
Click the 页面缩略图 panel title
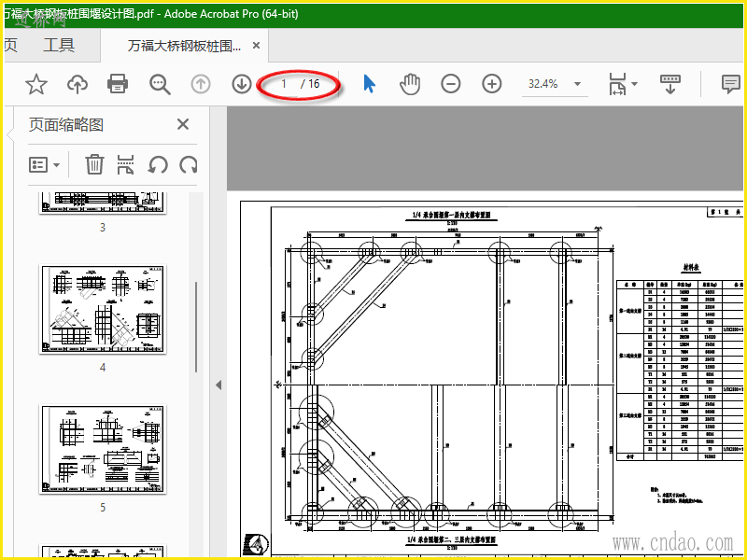click(x=65, y=125)
